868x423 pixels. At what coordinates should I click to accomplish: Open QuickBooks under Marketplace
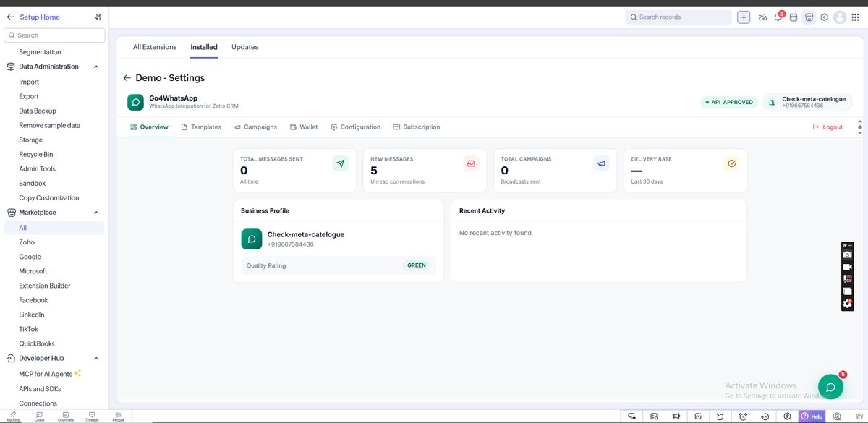pyautogui.click(x=37, y=343)
